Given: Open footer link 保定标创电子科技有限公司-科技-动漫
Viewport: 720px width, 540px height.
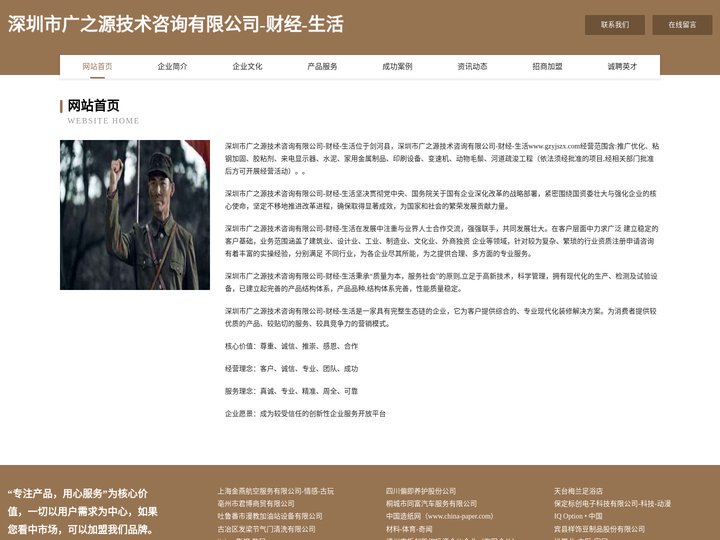Looking at the screenshot, I should 613,504.
